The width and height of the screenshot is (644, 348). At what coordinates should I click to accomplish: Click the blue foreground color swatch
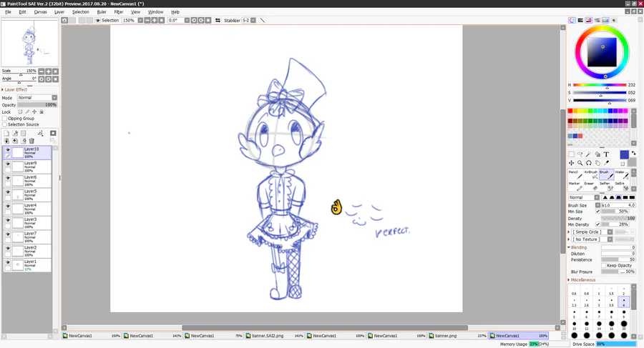pos(624,155)
